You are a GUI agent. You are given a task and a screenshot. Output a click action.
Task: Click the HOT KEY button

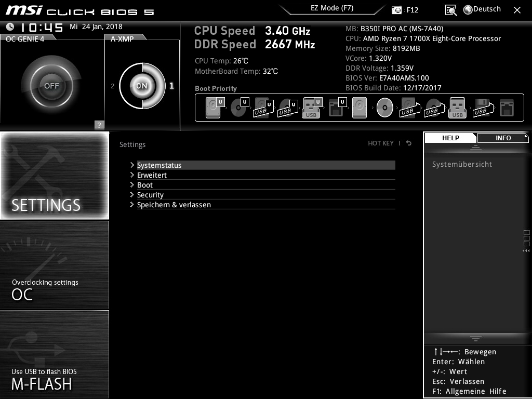coord(381,143)
